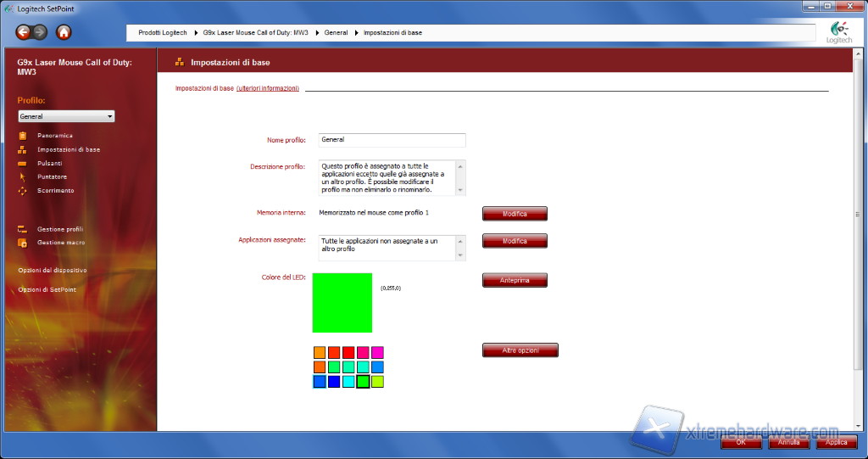The image size is (868, 459).
Task: Click the Nome profilo text field
Action: click(x=392, y=140)
